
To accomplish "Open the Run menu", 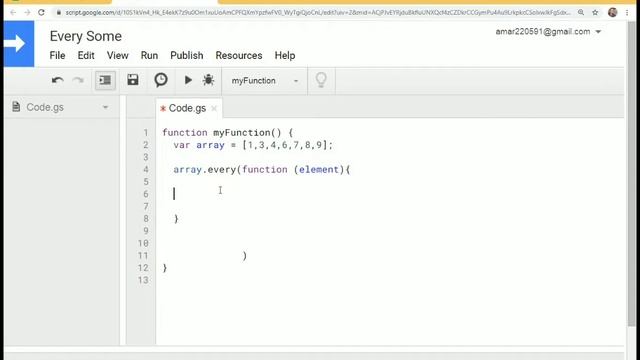I will point(149,56).
